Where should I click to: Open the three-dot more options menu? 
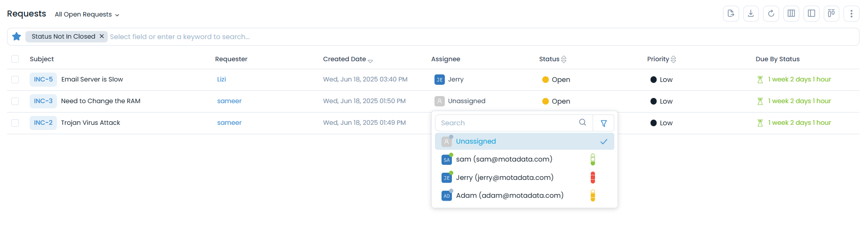pyautogui.click(x=852, y=14)
